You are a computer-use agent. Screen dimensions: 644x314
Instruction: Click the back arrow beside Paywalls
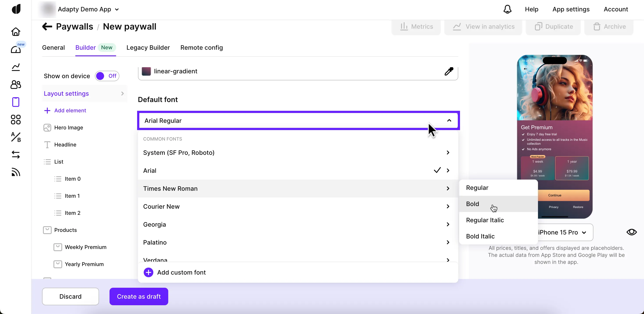(x=47, y=26)
